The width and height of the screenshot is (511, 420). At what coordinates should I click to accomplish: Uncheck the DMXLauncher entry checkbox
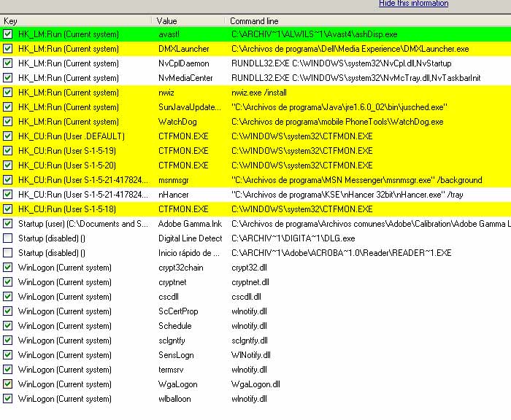coord(7,49)
